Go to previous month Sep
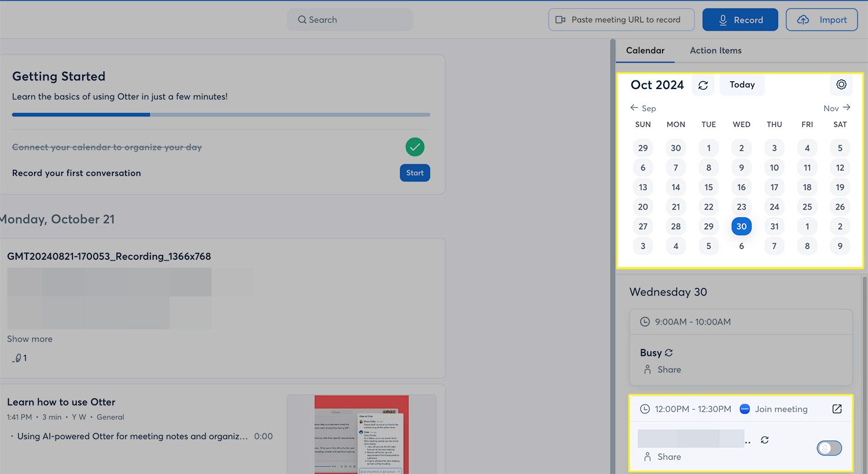Screen dimensions: 868x474 (642, 108)
